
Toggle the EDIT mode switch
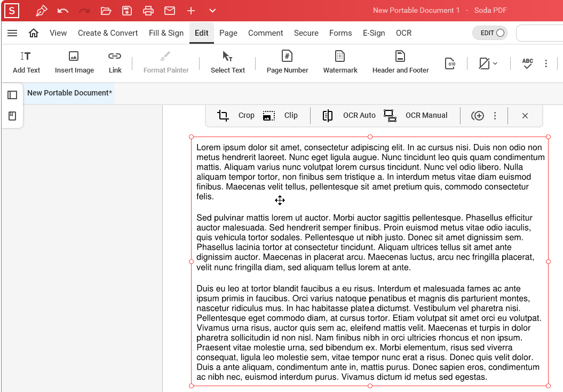[490, 33]
